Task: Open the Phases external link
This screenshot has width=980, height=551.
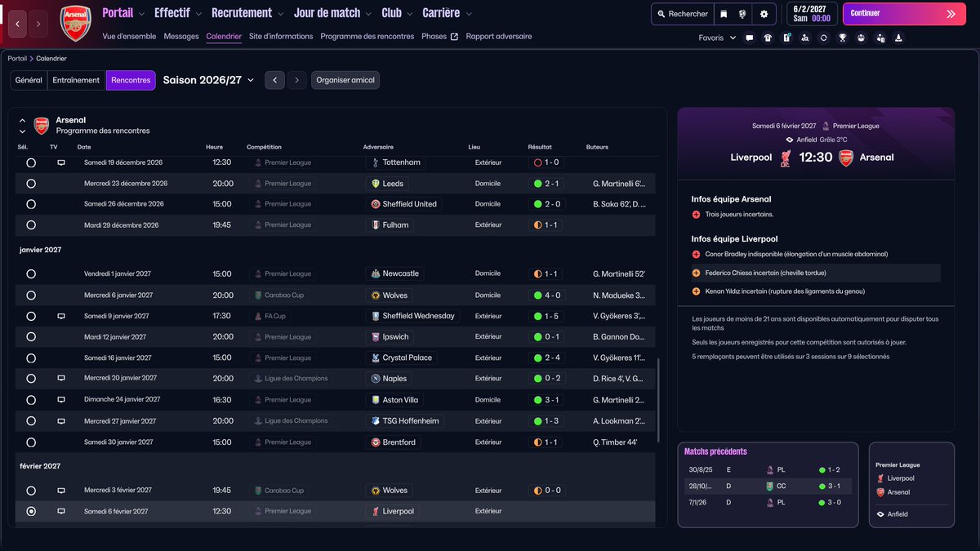Action: [440, 37]
